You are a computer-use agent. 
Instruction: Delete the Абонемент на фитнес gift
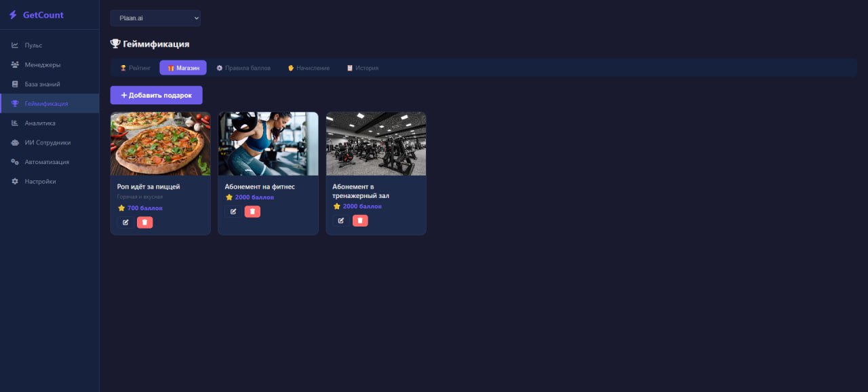click(x=252, y=212)
